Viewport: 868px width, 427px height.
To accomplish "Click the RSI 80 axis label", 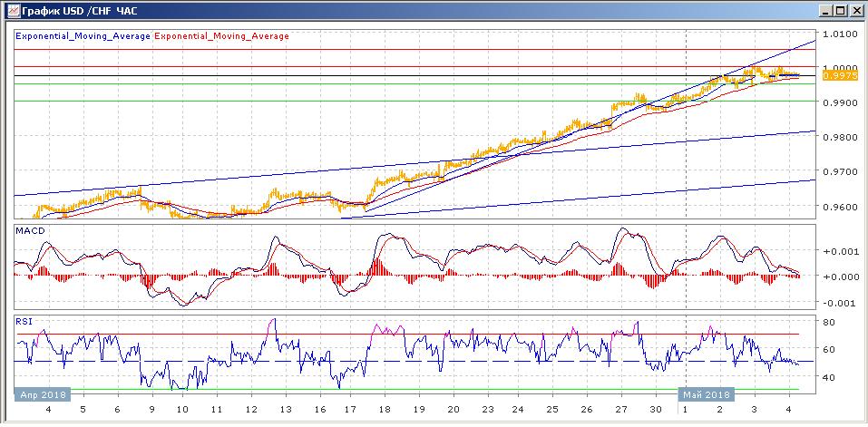I will 830,321.
